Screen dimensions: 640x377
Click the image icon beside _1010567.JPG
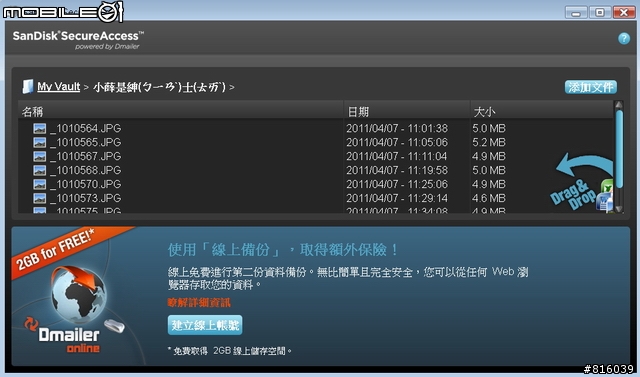(x=40, y=156)
